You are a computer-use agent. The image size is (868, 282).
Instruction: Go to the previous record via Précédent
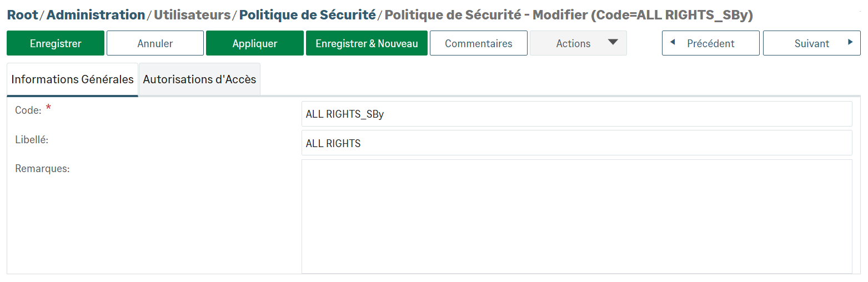[710, 43]
